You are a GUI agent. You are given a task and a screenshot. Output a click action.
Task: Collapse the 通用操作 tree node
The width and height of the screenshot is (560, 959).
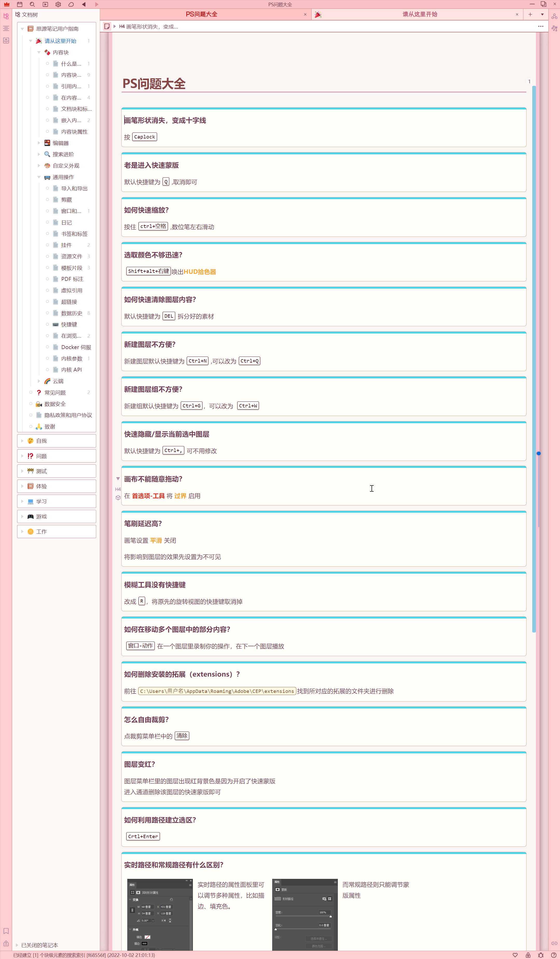(39, 177)
